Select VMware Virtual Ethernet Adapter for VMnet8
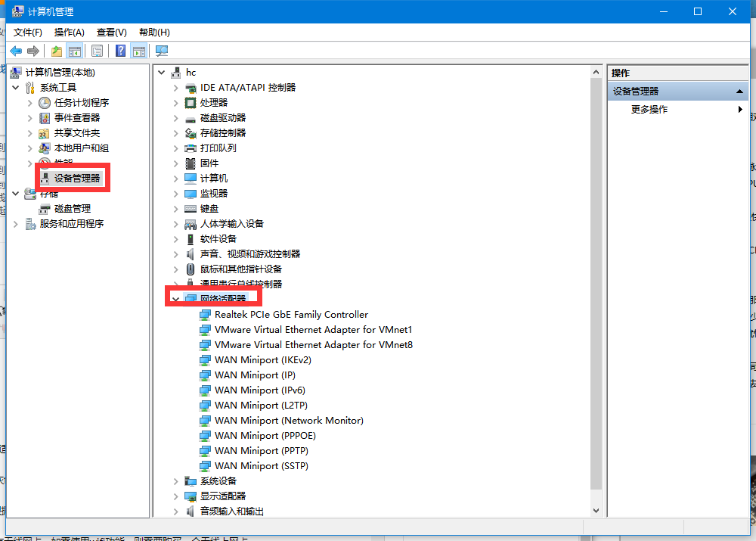 (313, 344)
